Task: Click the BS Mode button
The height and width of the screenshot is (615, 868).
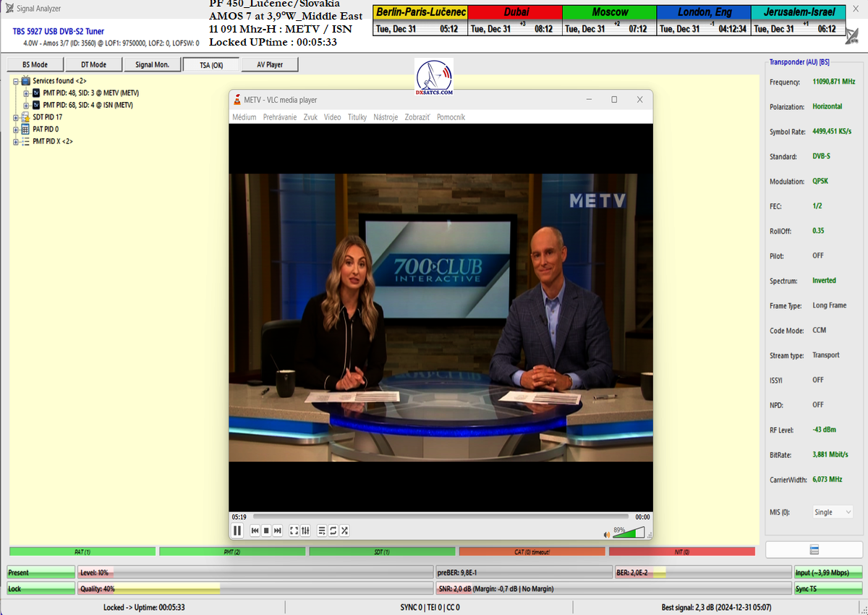Action: pyautogui.click(x=35, y=65)
